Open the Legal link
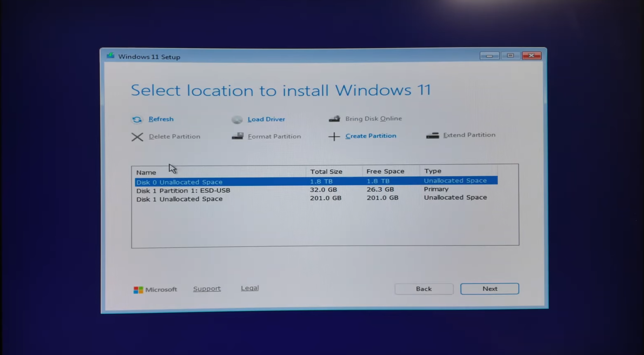The width and height of the screenshot is (644, 355). (250, 288)
